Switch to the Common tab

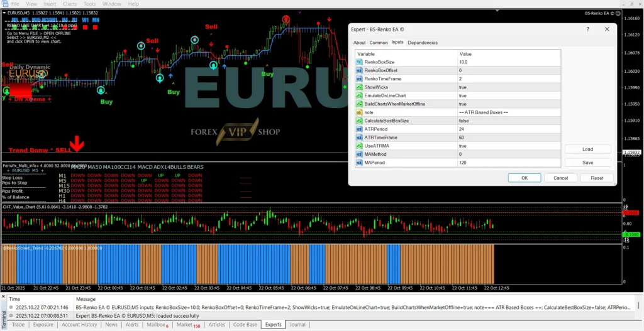click(x=378, y=43)
